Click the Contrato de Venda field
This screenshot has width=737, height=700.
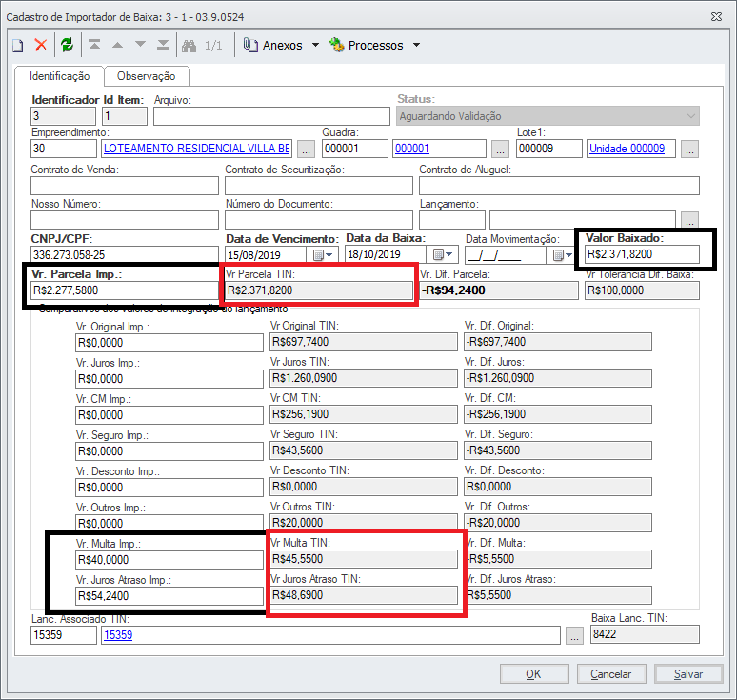click(x=125, y=186)
